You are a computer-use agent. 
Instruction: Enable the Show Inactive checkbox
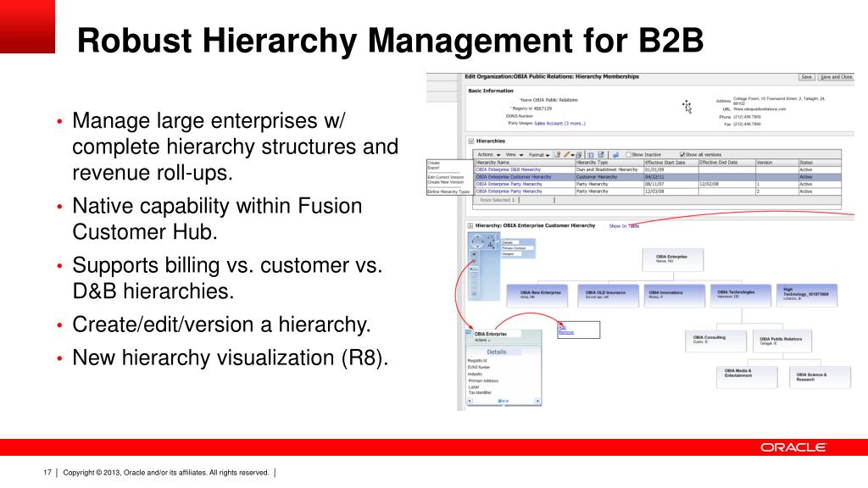pos(628,155)
